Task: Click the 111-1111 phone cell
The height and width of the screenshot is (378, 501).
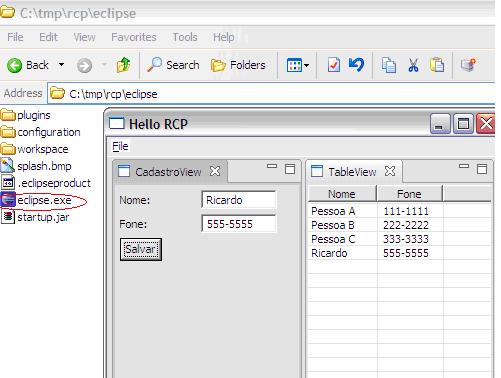Action: pos(406,211)
